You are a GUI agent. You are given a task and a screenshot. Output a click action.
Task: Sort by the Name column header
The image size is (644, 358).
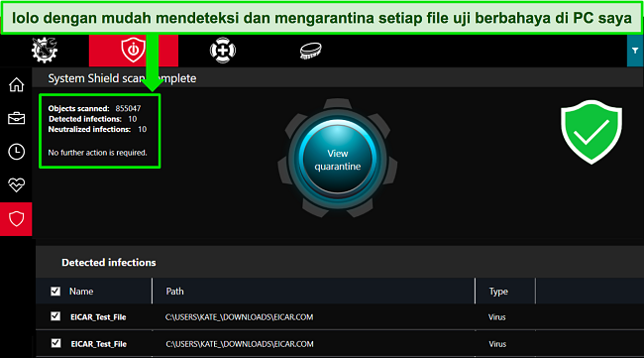click(x=81, y=292)
